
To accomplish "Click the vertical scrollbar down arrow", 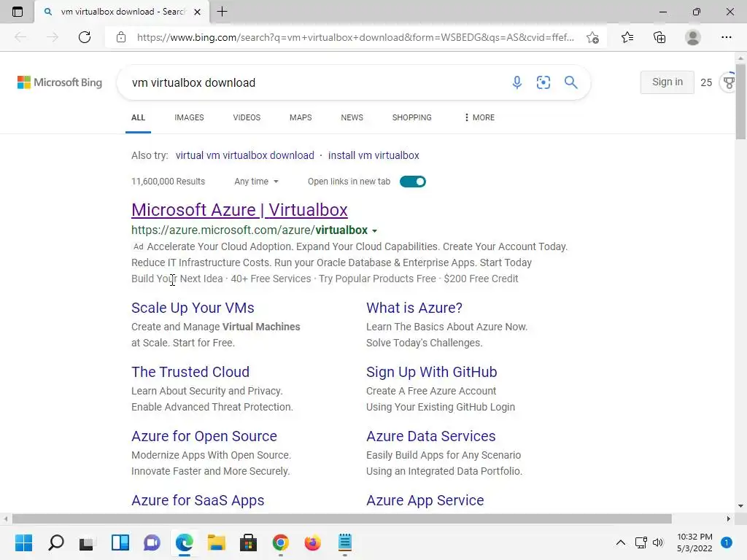I will (x=741, y=506).
